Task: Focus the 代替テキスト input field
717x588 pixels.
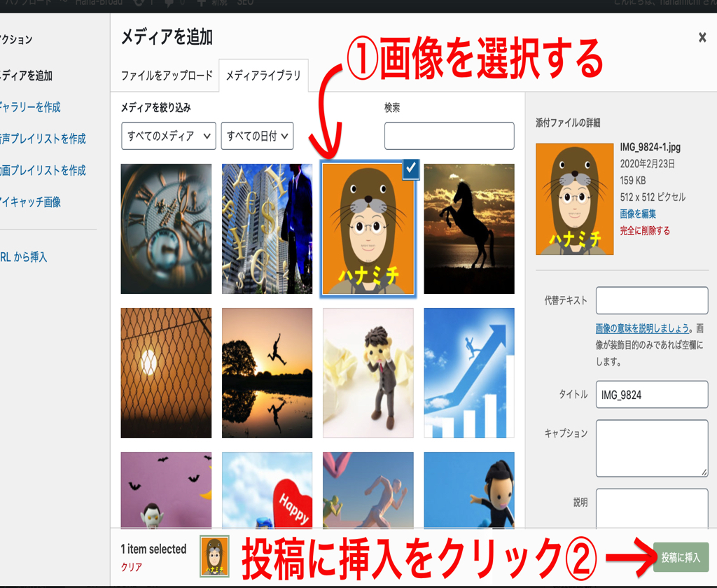Action: (651, 300)
